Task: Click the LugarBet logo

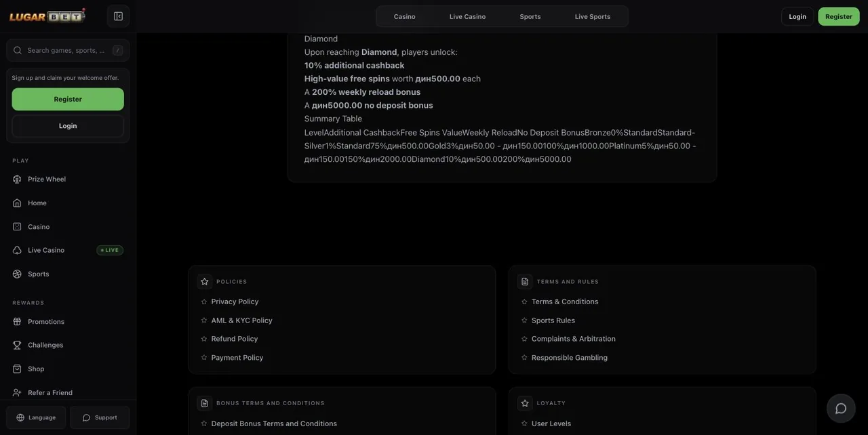Action: coord(47,16)
